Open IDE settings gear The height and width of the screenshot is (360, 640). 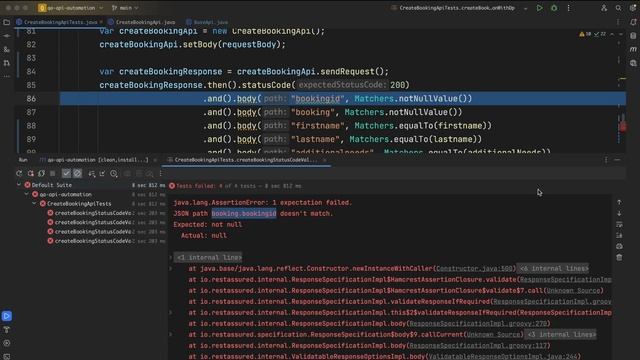point(633,8)
